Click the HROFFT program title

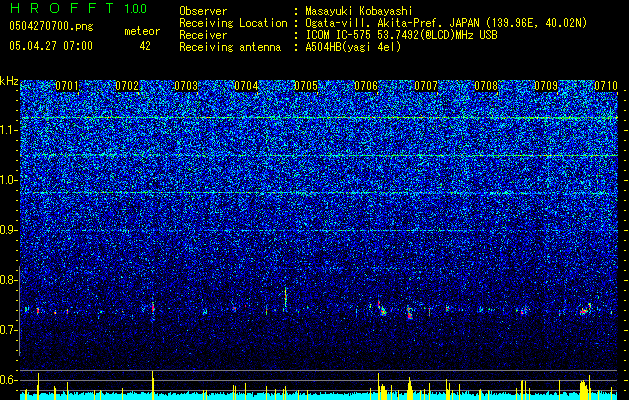click(61, 8)
